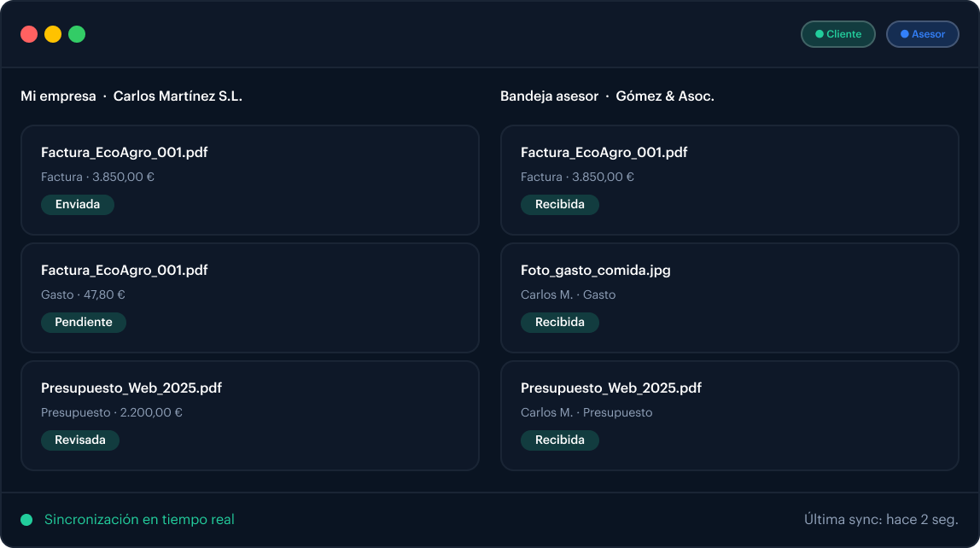Open Presupuesto_Web_2025.pdf card under Mi empresa

tap(250, 416)
